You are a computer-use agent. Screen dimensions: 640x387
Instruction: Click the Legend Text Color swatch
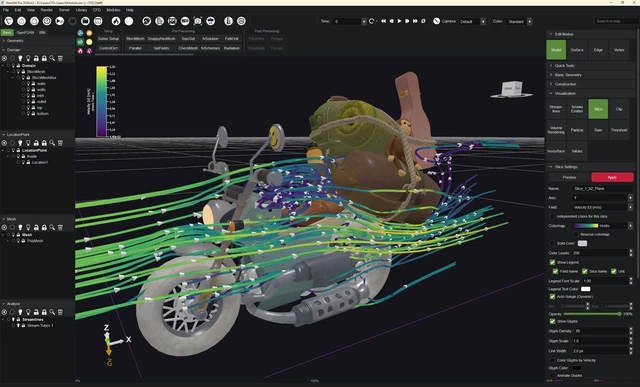(x=586, y=289)
